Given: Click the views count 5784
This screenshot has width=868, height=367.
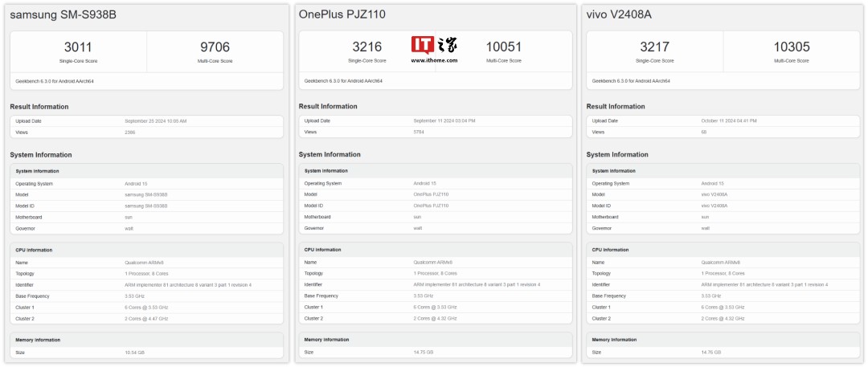Looking at the screenshot, I should tap(419, 133).
